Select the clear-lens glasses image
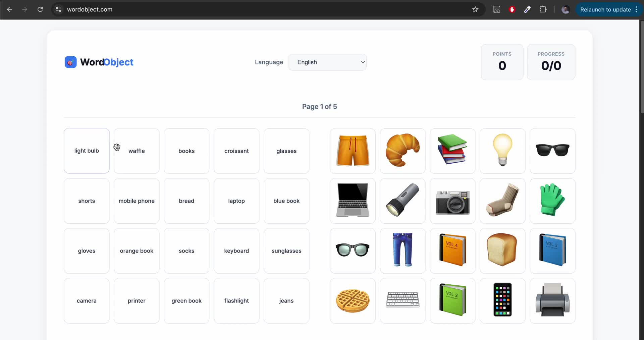Screen dimensions: 644x340 click(x=353, y=251)
